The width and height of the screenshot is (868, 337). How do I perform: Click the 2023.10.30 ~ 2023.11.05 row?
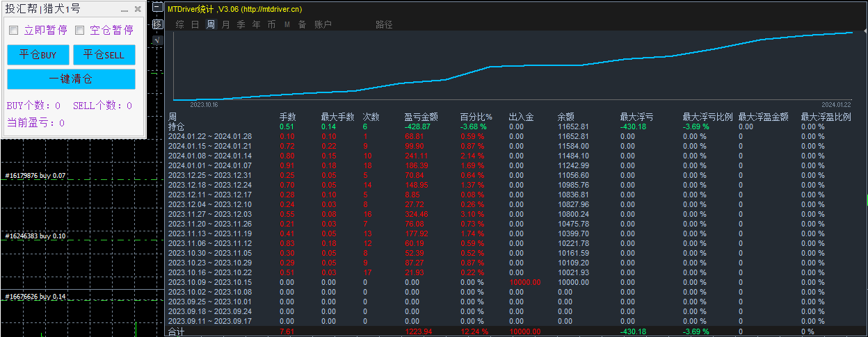[x=516, y=253]
